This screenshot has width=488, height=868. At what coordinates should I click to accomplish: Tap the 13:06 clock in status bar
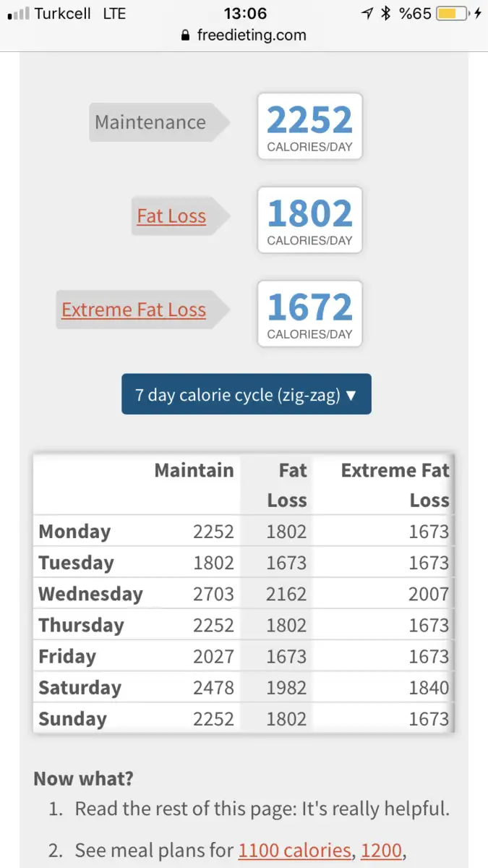[x=245, y=13]
